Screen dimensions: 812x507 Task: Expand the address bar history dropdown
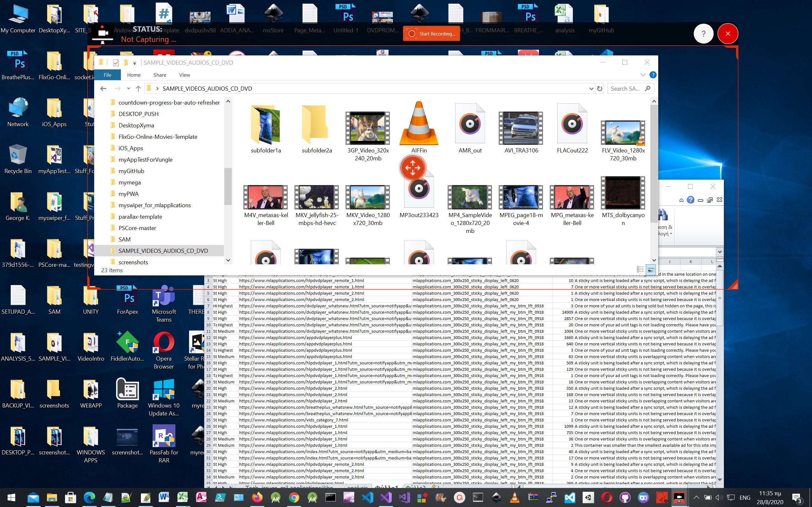tap(591, 88)
